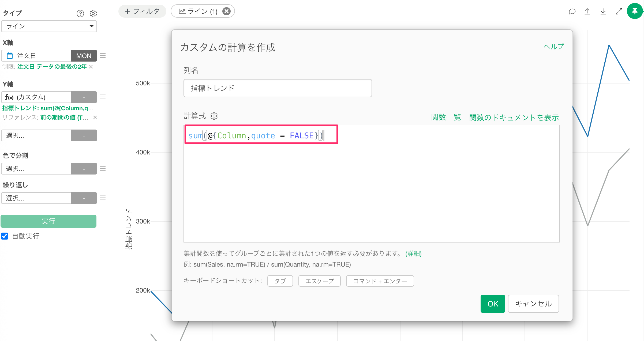This screenshot has width=644, height=341.
Task: Click the download arrow icon
Action: (x=603, y=12)
